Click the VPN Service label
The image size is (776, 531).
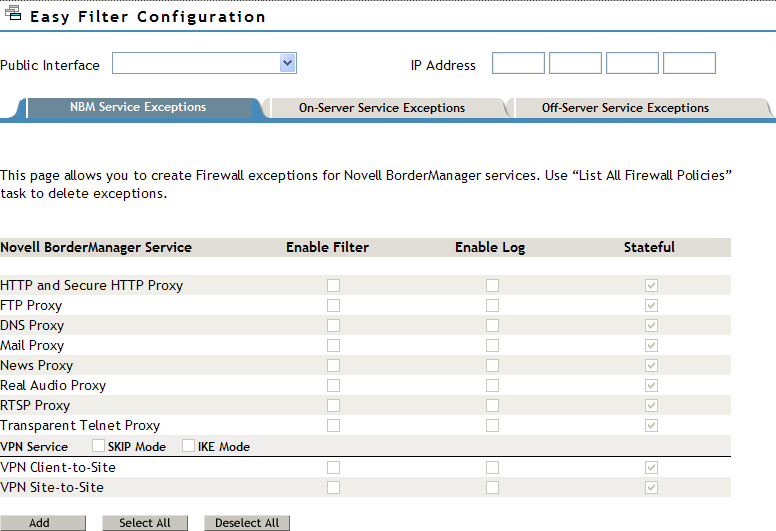tap(34, 447)
